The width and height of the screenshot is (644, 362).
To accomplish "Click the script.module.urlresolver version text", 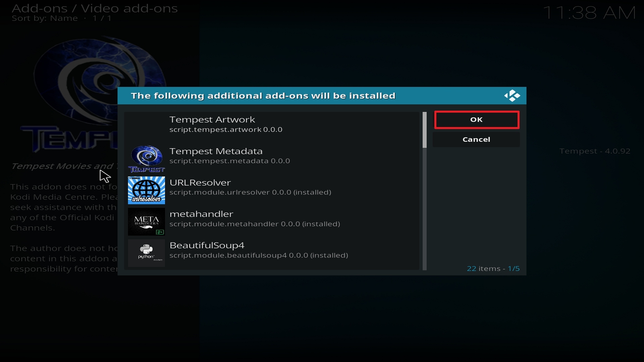I will coord(250,192).
